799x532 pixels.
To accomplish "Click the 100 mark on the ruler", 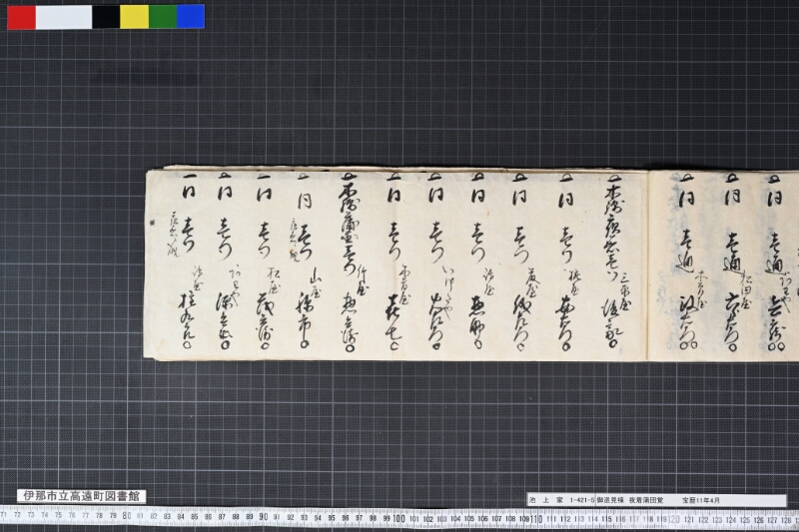I will point(399,519).
